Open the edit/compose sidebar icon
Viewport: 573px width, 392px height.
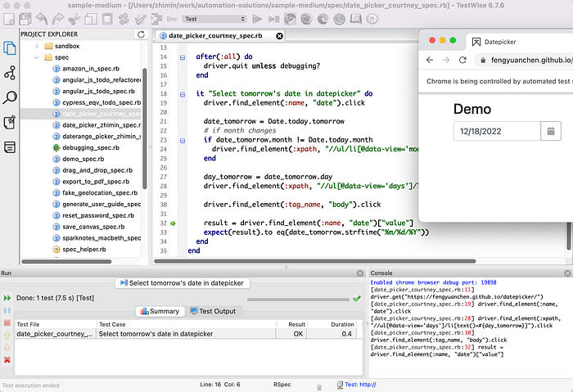(10, 123)
